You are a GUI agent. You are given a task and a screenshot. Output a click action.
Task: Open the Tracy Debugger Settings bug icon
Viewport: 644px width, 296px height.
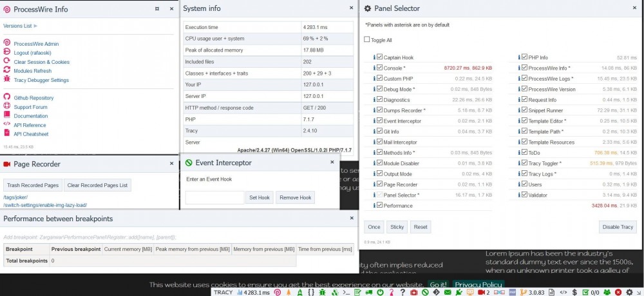[7, 80]
